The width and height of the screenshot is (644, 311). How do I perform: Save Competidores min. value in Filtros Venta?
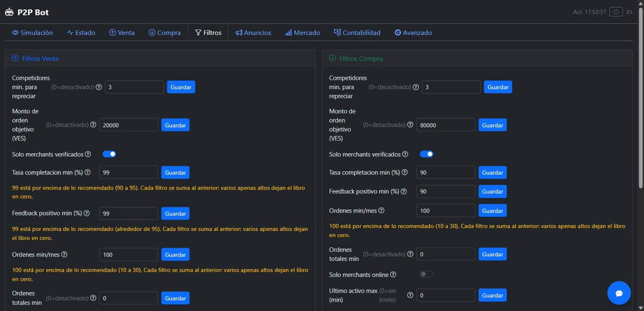tap(181, 87)
